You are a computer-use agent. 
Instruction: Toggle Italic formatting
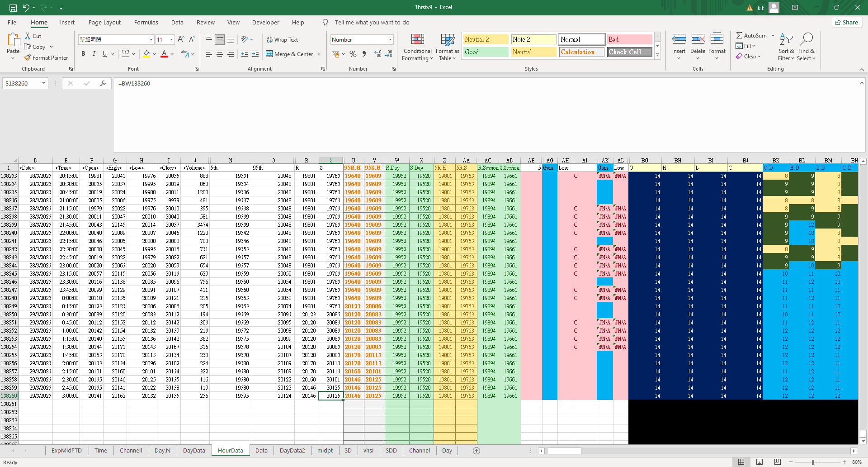94,54
